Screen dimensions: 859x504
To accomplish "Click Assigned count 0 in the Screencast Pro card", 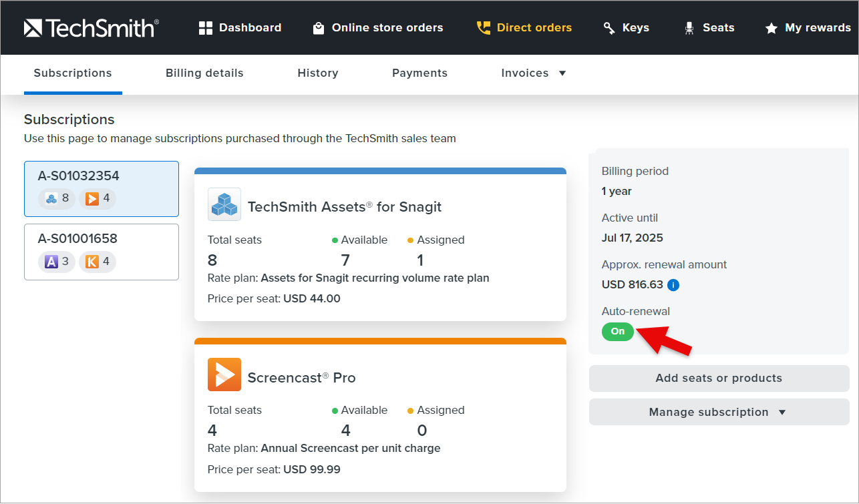I will coord(422,431).
